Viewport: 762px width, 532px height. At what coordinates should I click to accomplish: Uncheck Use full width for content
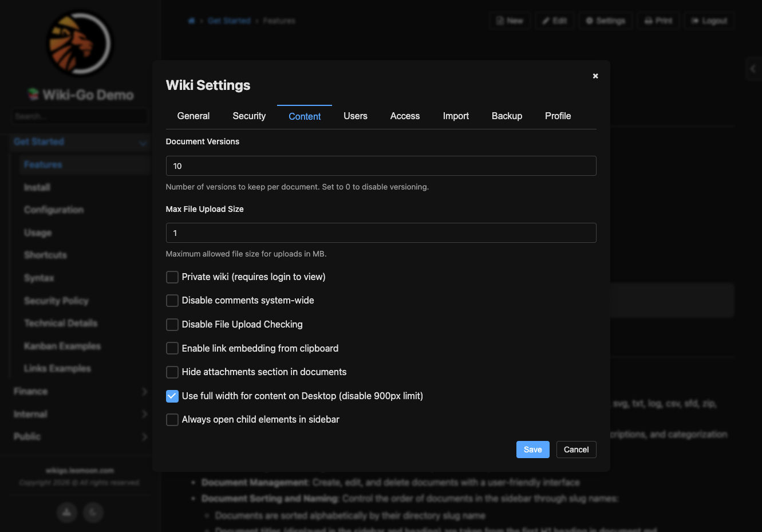click(x=172, y=396)
